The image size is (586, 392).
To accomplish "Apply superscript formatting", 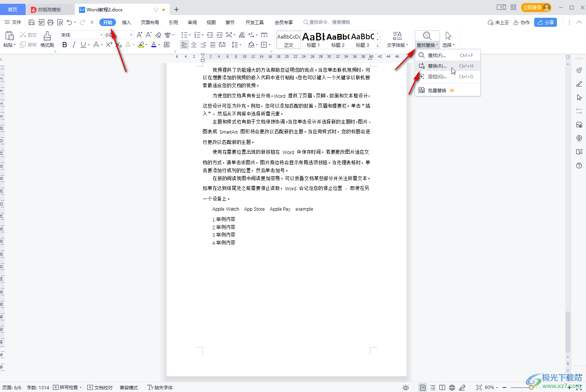I will 109,45.
